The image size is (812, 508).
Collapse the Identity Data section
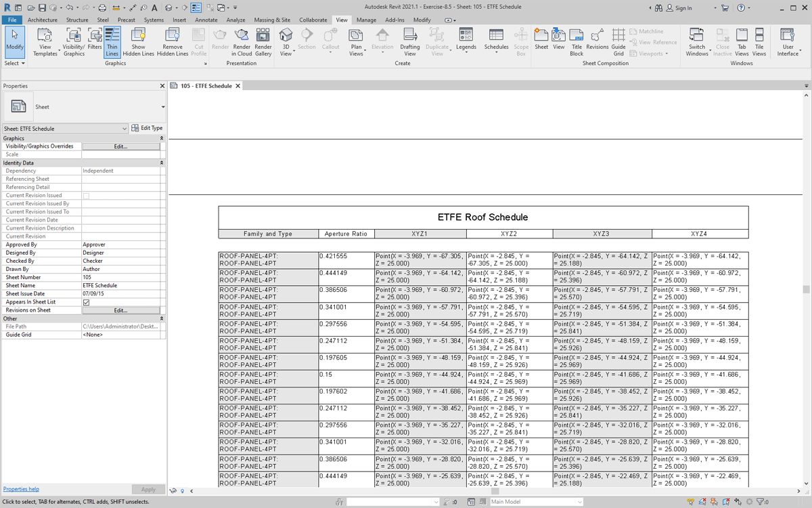[161, 163]
